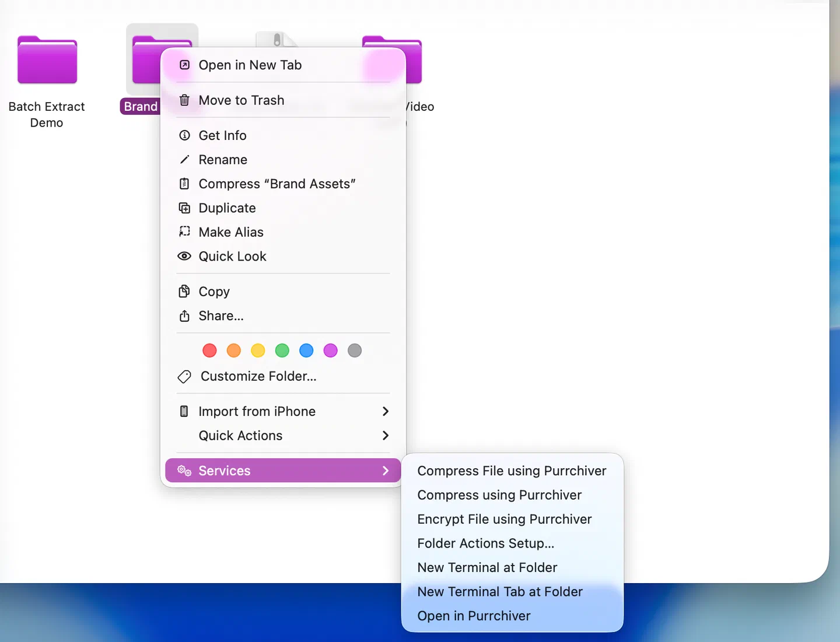Click the Get Info circle icon
This screenshot has width=840, height=642.
[184, 135]
